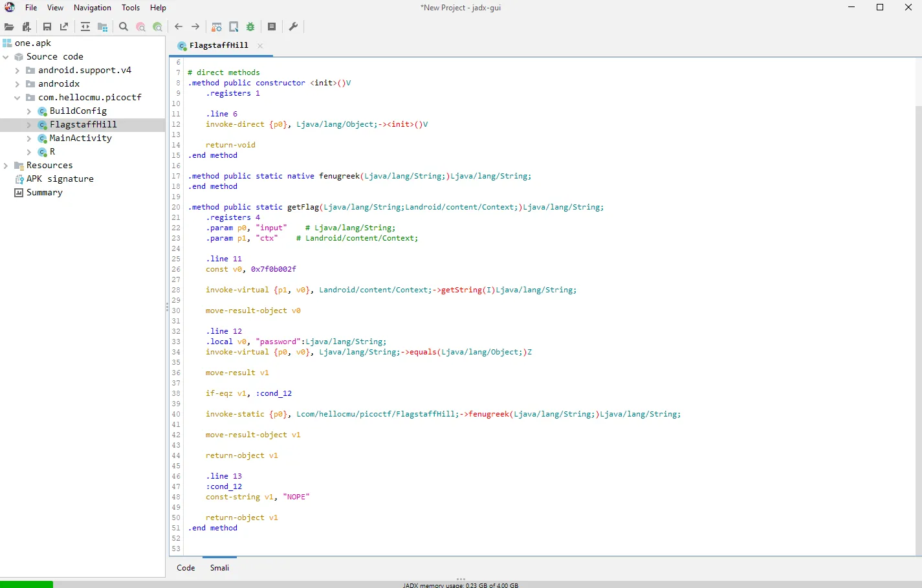Viewport: 922px width, 588px height.
Task: Select the Source code tree item
Action: point(54,57)
